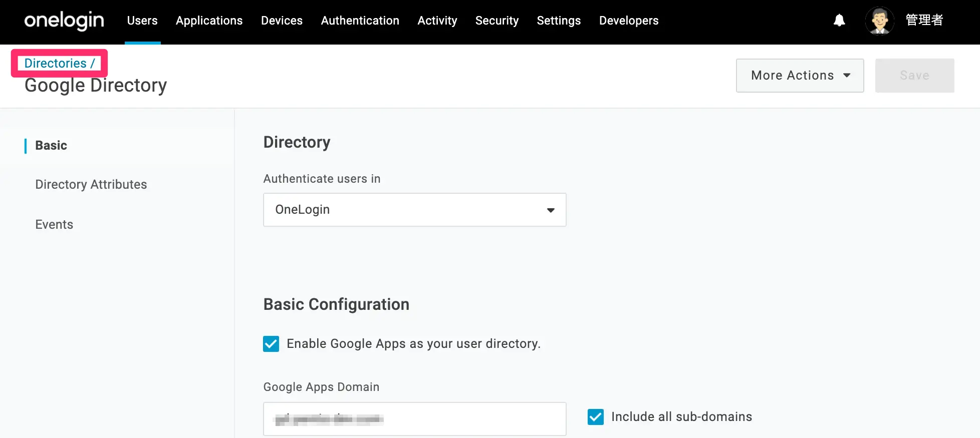Toggle Enable Google Apps as user directory

[x=271, y=344]
